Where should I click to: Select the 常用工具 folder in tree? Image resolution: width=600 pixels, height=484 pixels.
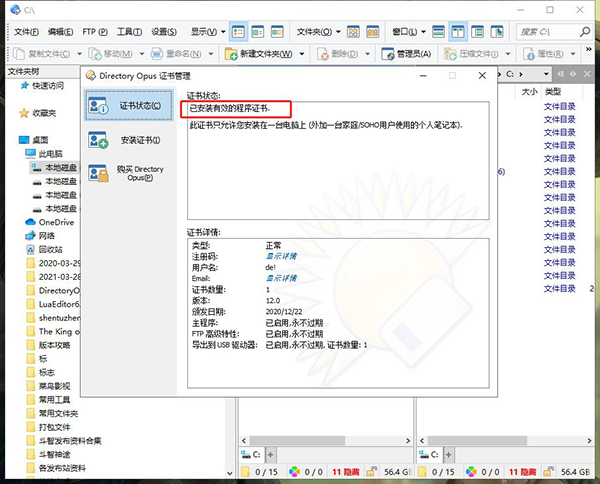[54, 400]
